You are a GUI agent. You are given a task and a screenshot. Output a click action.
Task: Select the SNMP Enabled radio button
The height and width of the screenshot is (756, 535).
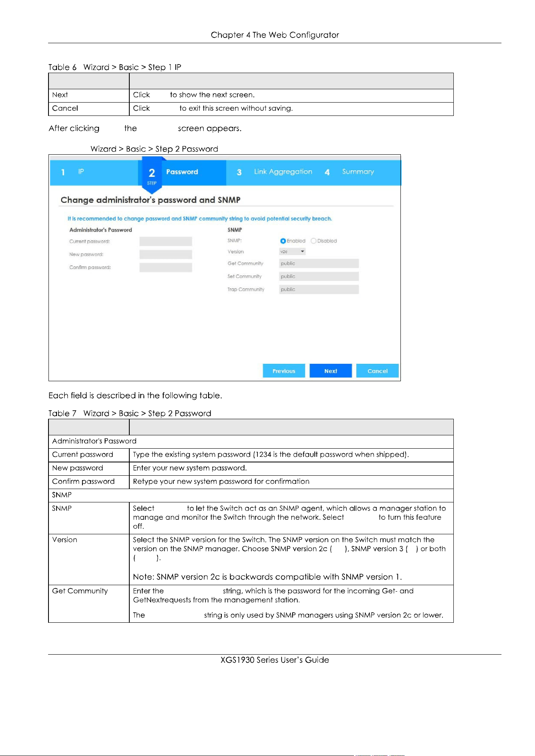coord(283,241)
